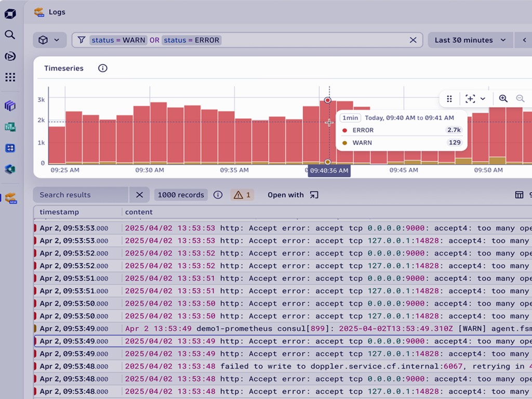This screenshot has width=532, height=399.
Task: Click inside the Search results field
Action: 81,195
